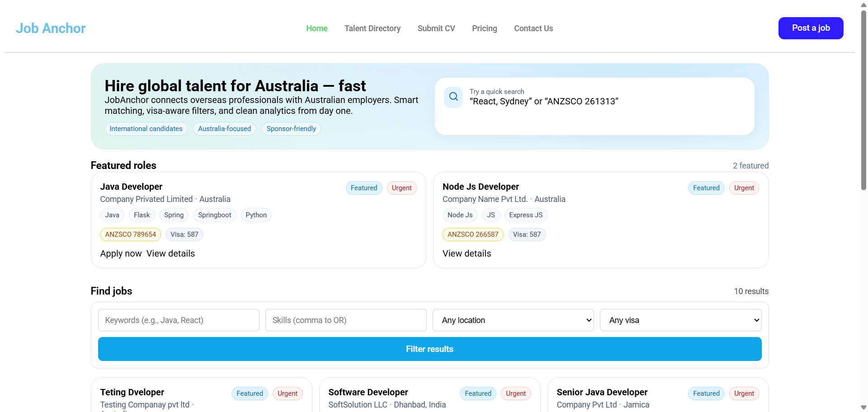
Task: View details of Node Js Developer
Action: point(467,254)
